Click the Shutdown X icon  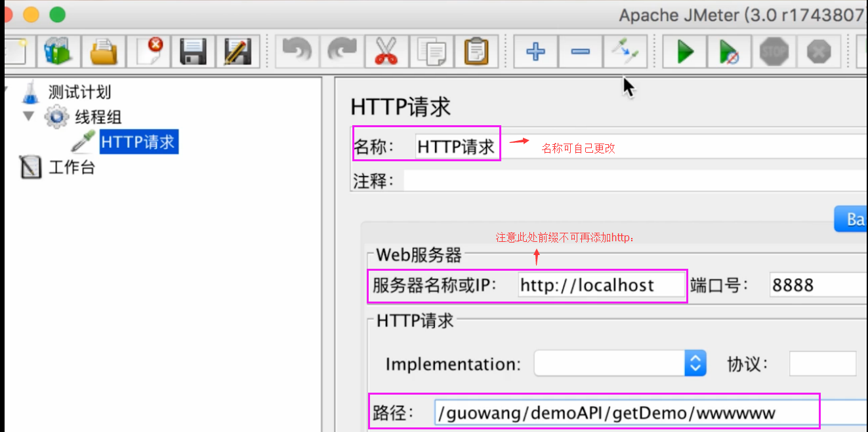819,50
